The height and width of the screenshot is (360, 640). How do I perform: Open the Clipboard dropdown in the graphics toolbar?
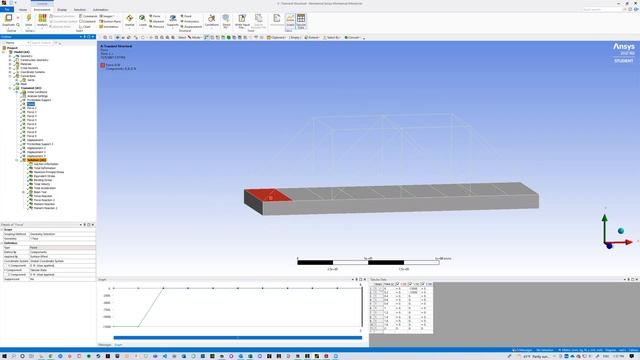coord(276,38)
